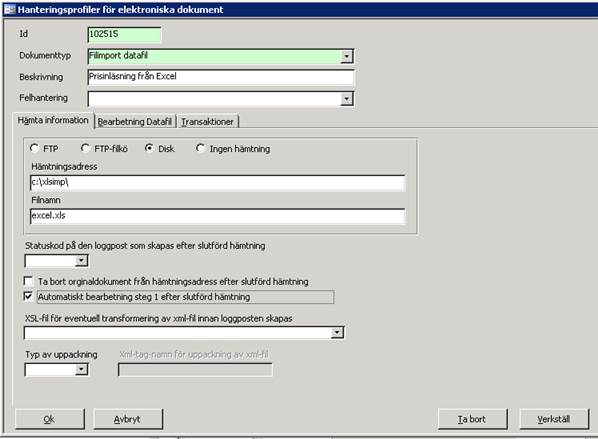Select the FTP-filkö radio option
This screenshot has height=439, width=598.
click(x=85, y=148)
